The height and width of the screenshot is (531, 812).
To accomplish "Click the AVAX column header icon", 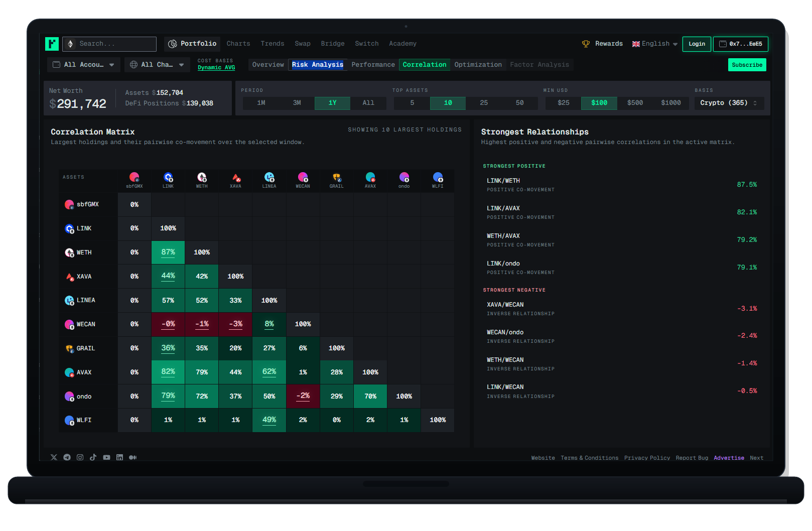I will pos(370,177).
